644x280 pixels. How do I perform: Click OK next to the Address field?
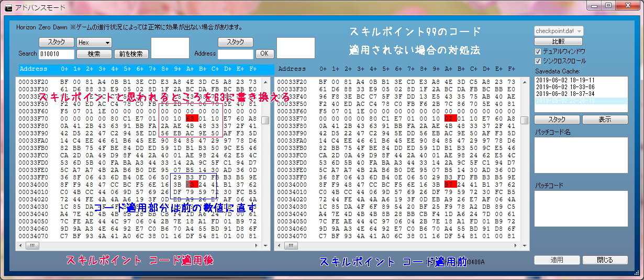264,53
